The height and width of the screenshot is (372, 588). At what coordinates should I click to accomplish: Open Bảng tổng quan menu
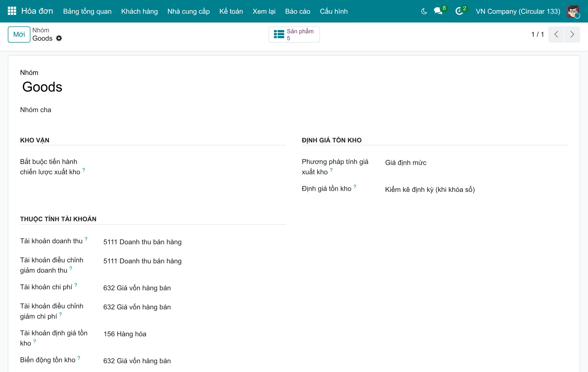[87, 11]
